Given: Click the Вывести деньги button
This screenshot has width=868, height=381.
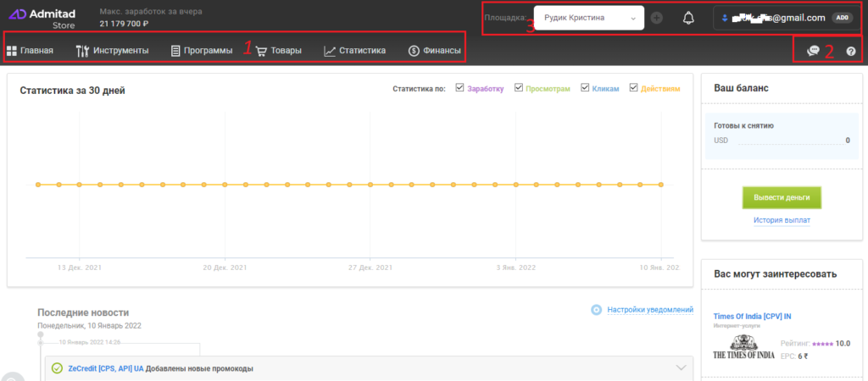Looking at the screenshot, I should [x=782, y=197].
